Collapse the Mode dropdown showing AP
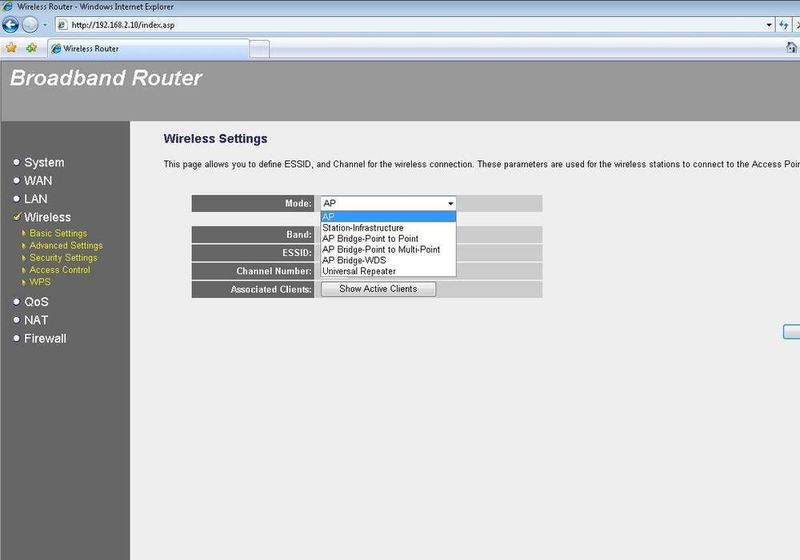Viewport: 800px width, 560px height. pyautogui.click(x=450, y=203)
